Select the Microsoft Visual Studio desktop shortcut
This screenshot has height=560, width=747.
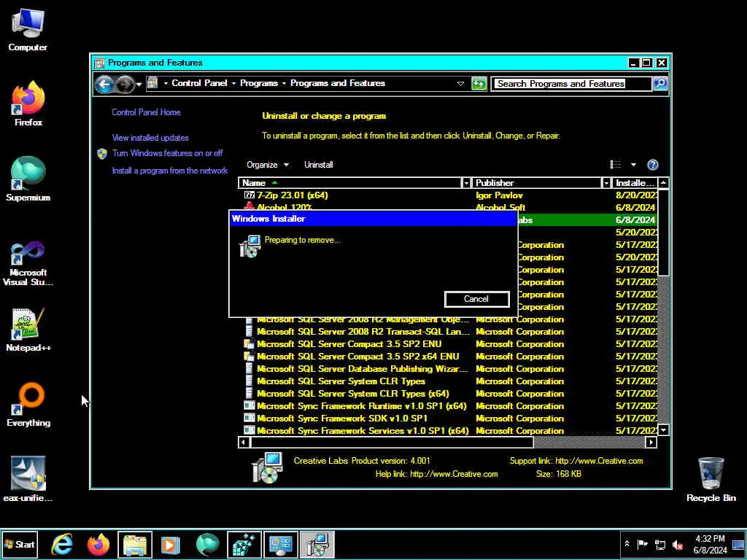point(28,262)
